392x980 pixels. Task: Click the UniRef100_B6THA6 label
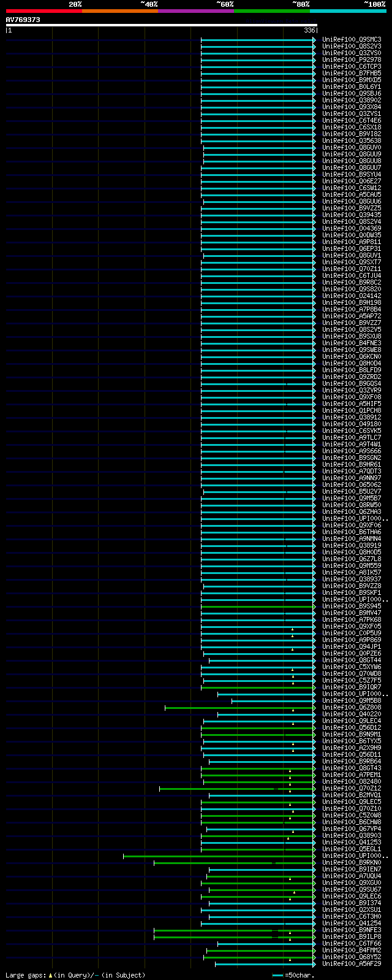pyautogui.click(x=352, y=532)
